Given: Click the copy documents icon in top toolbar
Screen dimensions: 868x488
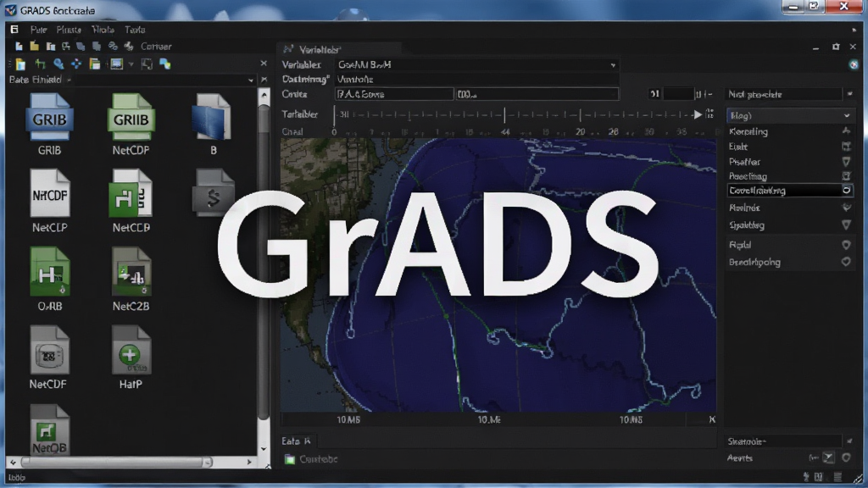Looking at the screenshot, I should [x=50, y=47].
